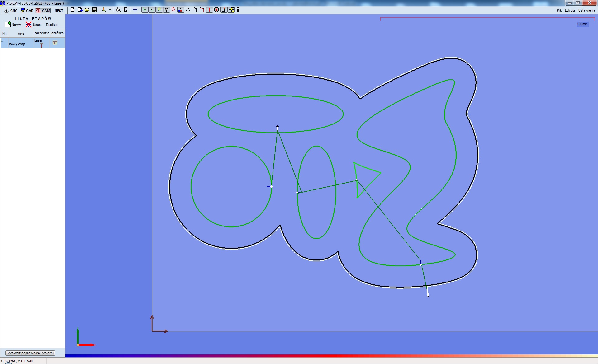Click the 100mm scale label
This screenshot has width=598, height=364.
[582, 24]
